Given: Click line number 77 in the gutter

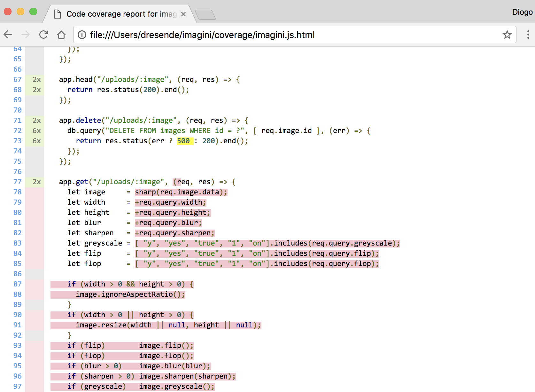Looking at the screenshot, I should click(x=18, y=182).
